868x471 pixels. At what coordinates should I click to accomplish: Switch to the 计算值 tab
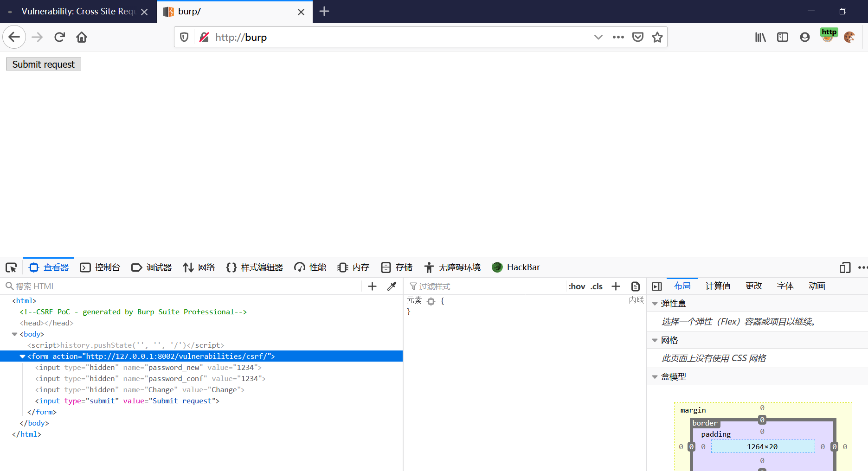click(x=718, y=286)
